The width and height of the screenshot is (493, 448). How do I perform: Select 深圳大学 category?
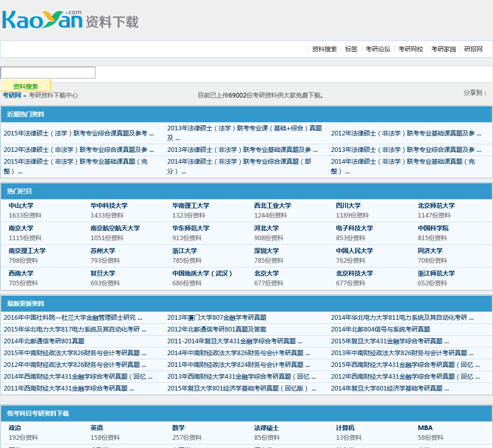click(267, 251)
